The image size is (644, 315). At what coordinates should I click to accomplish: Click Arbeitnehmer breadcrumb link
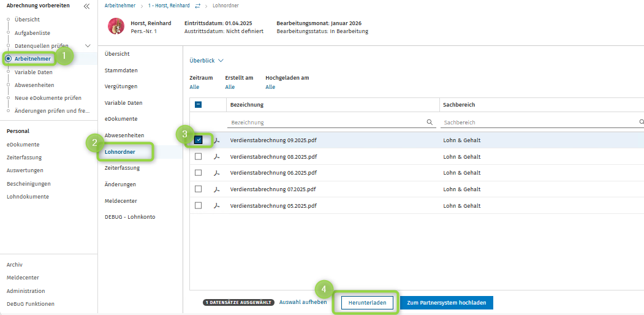[x=120, y=6]
